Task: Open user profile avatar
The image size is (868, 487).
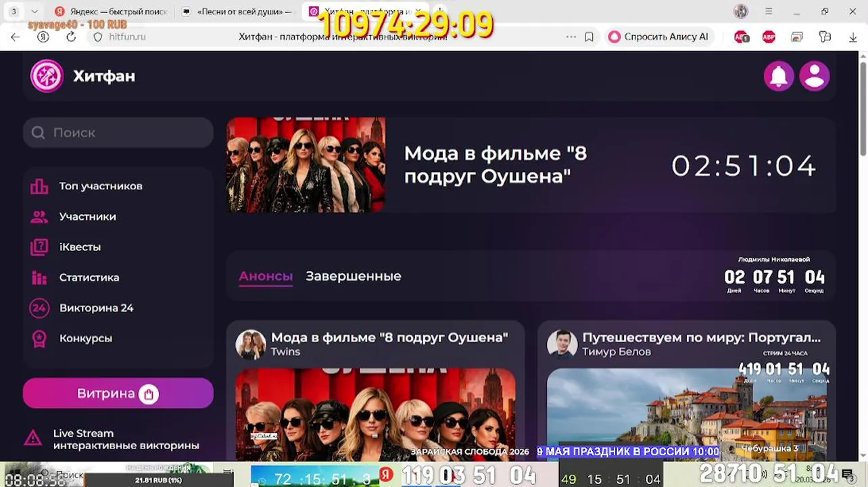Action: [x=815, y=76]
